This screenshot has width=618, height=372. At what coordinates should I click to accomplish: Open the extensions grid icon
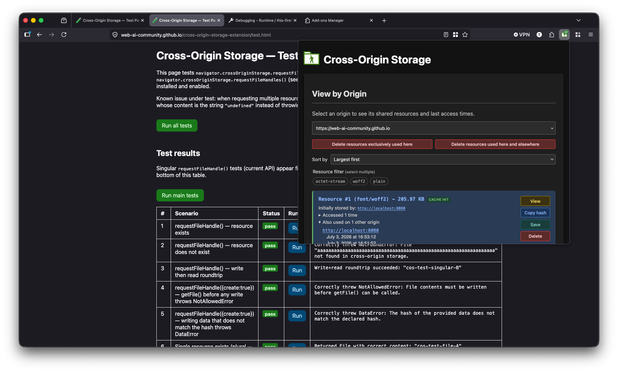(x=578, y=35)
